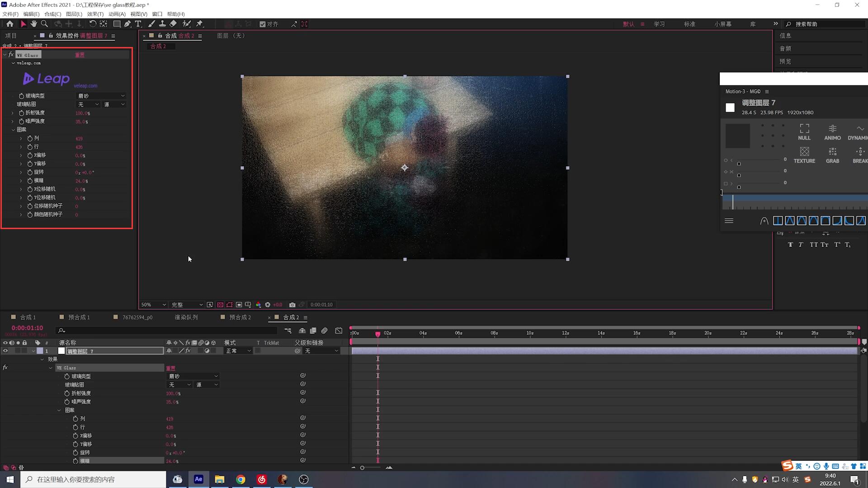Select the Home icon in the toolbar
The height and width of the screenshot is (488, 868).
9,24
